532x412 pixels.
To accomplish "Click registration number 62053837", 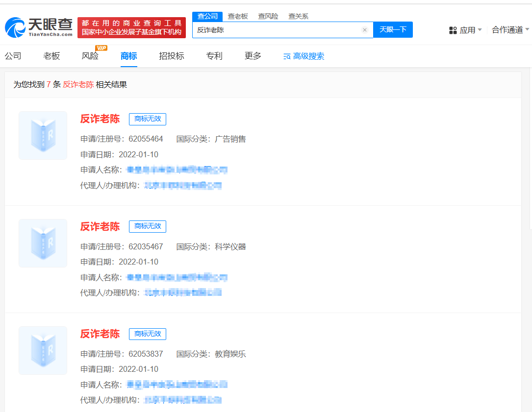I will point(146,354).
